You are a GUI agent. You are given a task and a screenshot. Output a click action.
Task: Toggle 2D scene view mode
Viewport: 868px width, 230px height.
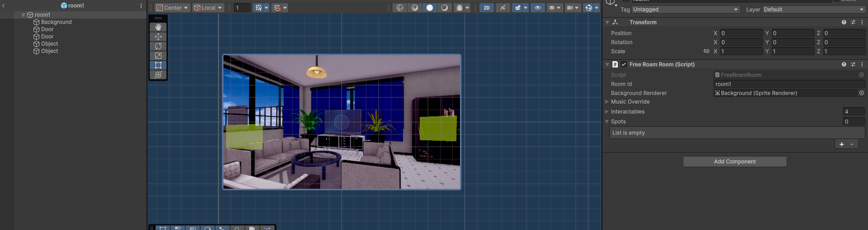pyautogui.click(x=487, y=8)
